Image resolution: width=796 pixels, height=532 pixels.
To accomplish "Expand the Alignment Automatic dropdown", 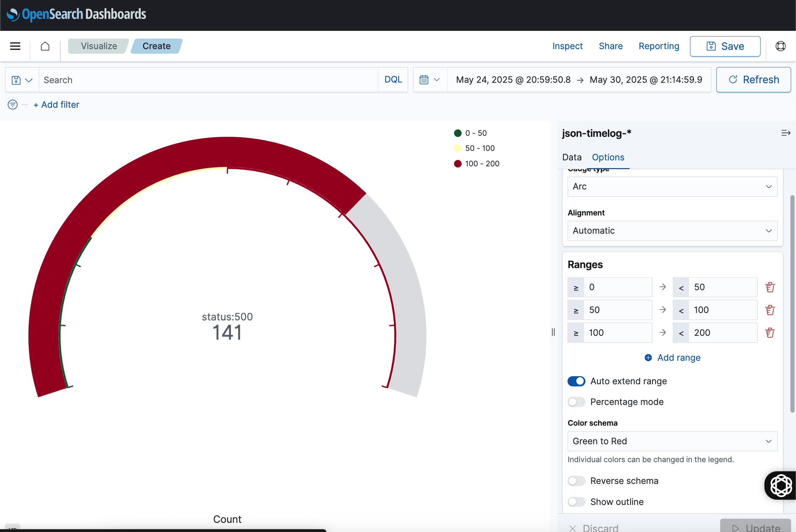I will tap(672, 231).
